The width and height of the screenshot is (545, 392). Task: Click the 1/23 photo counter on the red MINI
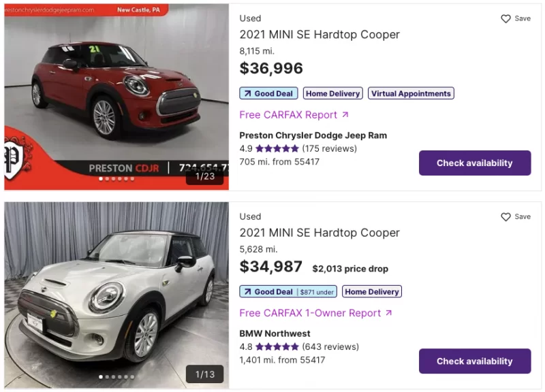pos(205,176)
